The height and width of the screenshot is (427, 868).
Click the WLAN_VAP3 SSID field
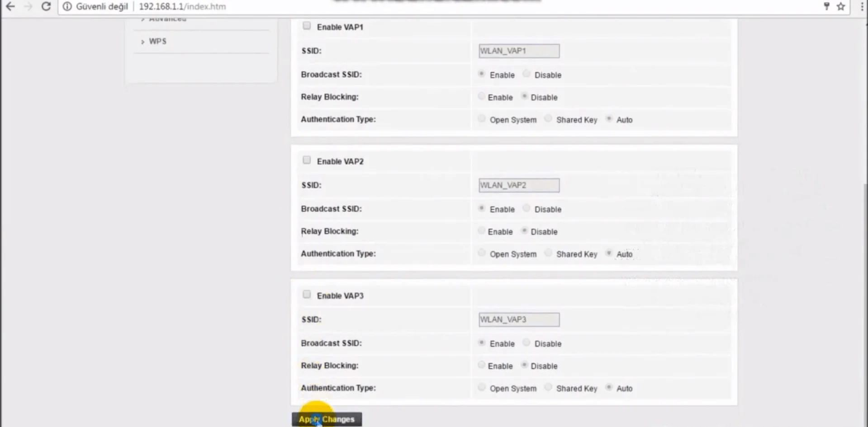pyautogui.click(x=519, y=319)
